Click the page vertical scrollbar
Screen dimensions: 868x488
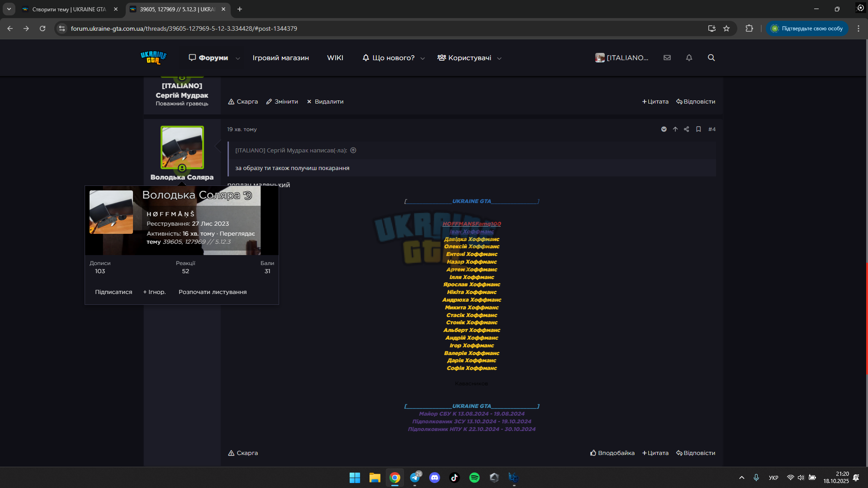point(866,318)
